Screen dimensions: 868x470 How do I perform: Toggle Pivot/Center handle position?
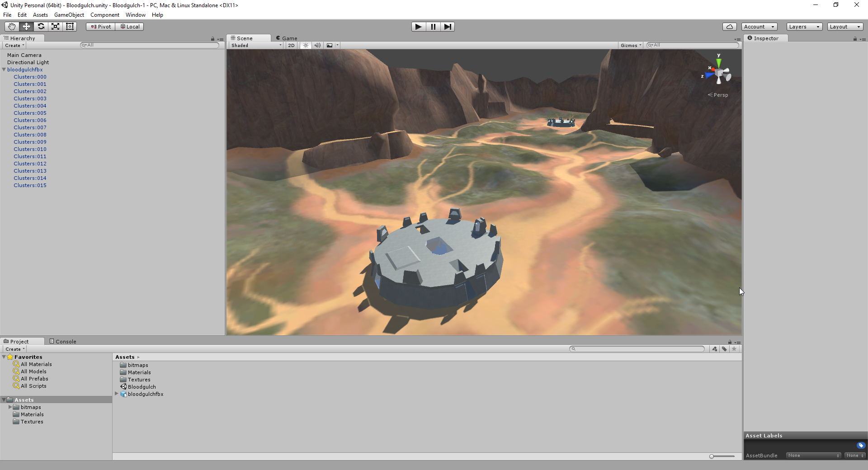101,27
